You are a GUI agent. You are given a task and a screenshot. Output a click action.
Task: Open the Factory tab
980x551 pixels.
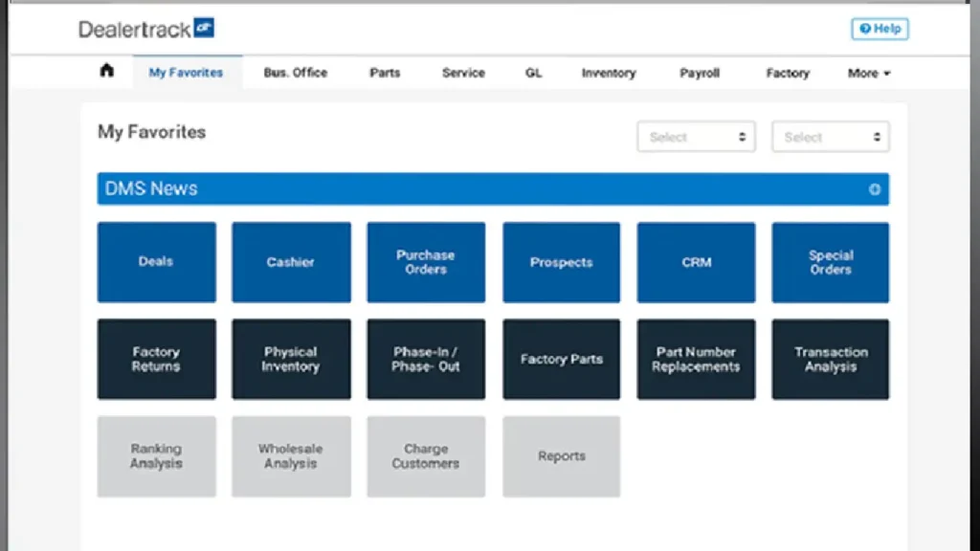[788, 73]
